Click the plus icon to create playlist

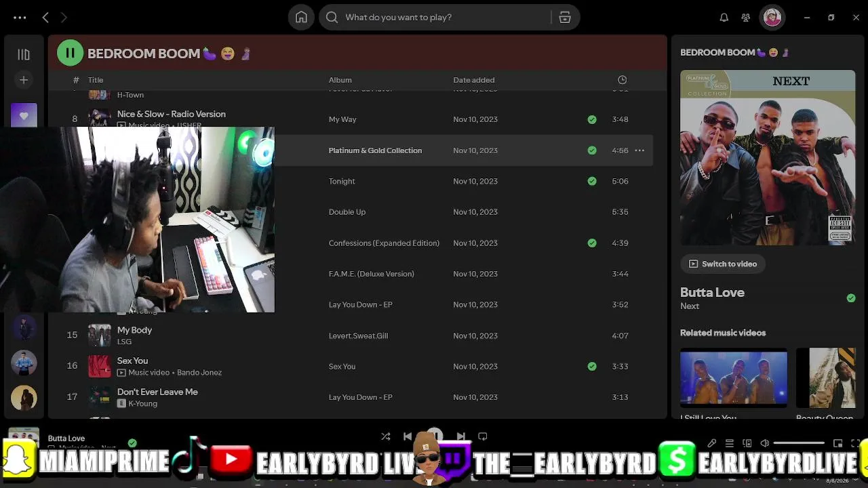coord(24,80)
